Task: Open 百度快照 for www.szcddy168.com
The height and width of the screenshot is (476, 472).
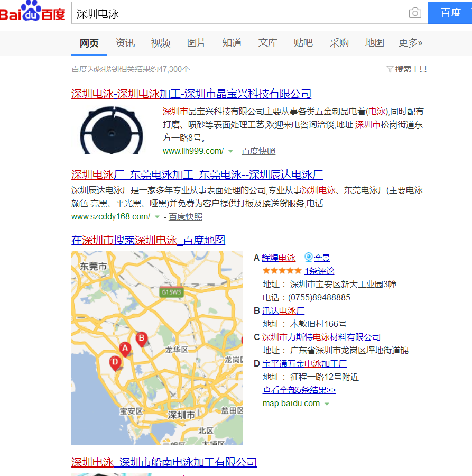Action: [x=186, y=217]
